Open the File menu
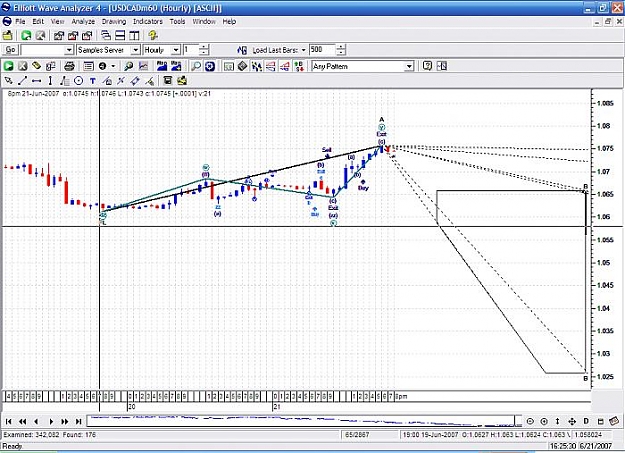Viewport: 625px width, 453px height. [20, 22]
